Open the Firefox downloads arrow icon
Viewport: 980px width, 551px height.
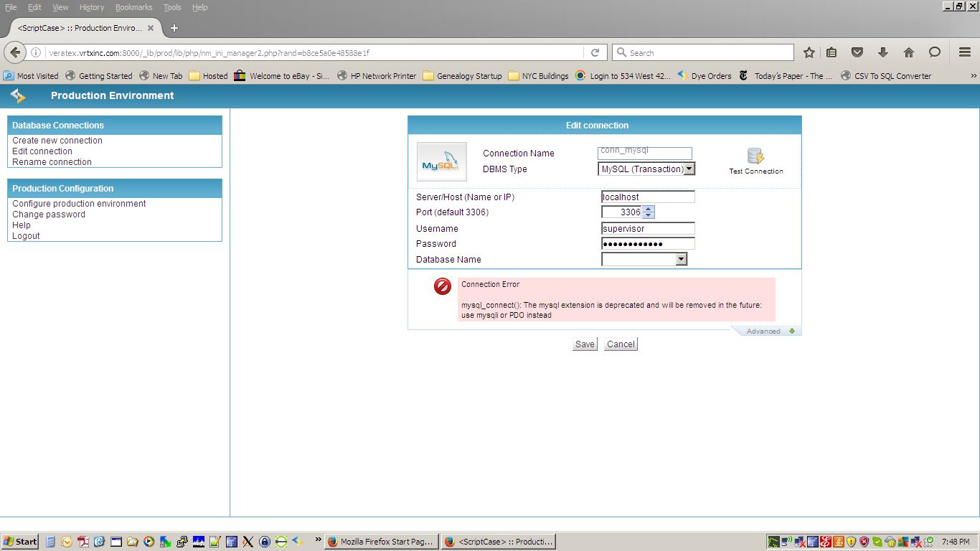pyautogui.click(x=882, y=52)
